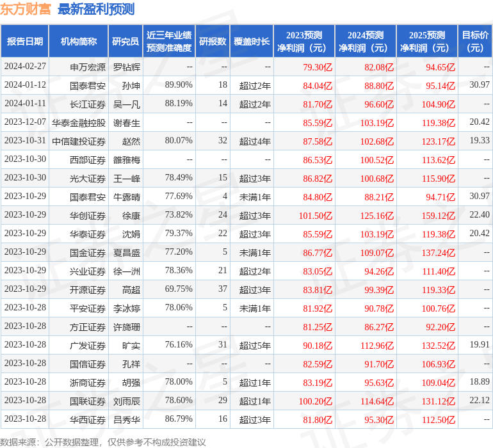Select the 159.12亿 forecast value
The image size is (493, 448).
click(439, 215)
